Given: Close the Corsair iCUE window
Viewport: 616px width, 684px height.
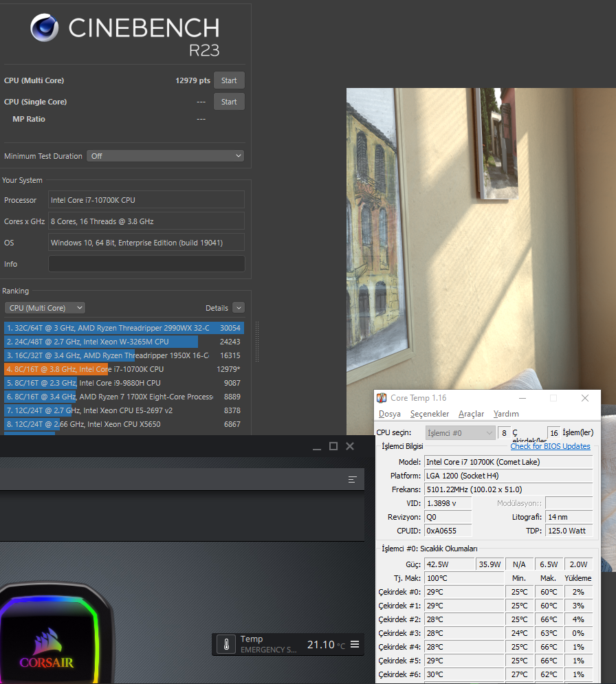Looking at the screenshot, I should pos(350,446).
